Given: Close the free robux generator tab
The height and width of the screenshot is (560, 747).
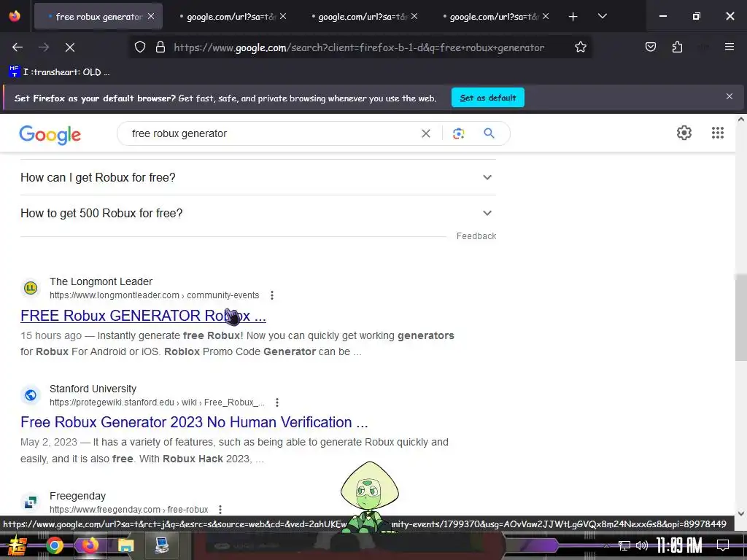Looking at the screenshot, I should 151,16.
